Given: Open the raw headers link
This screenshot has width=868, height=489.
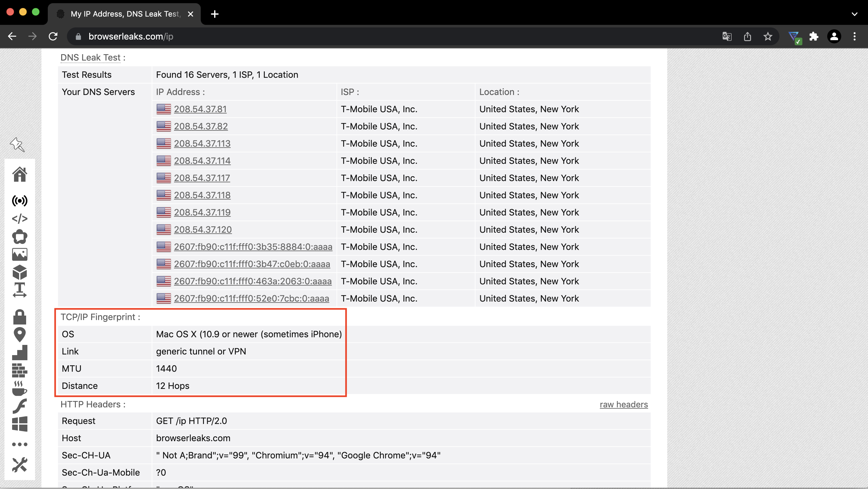Looking at the screenshot, I should (x=623, y=405).
